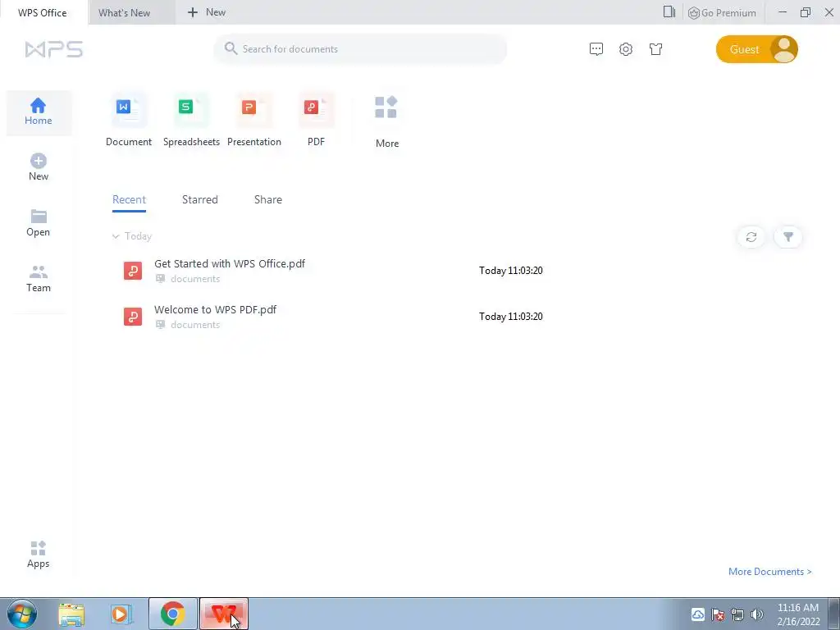
Task: Filter the recent documents list
Action: pos(788,237)
